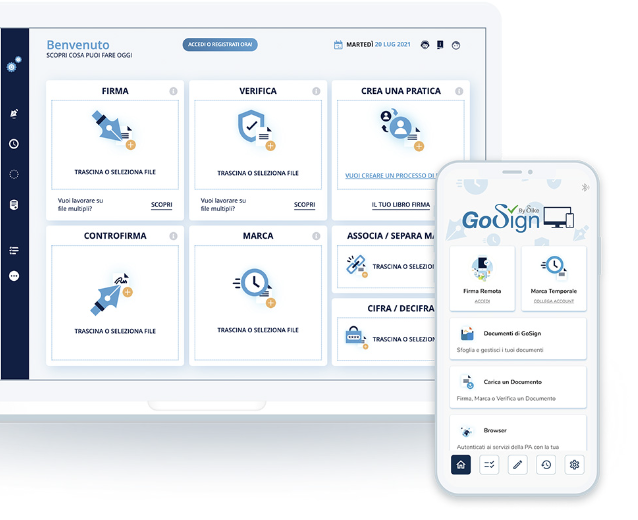Open VUOI CREARE UN PROCESSO link
This screenshot has height=520, width=638.
pyautogui.click(x=390, y=176)
